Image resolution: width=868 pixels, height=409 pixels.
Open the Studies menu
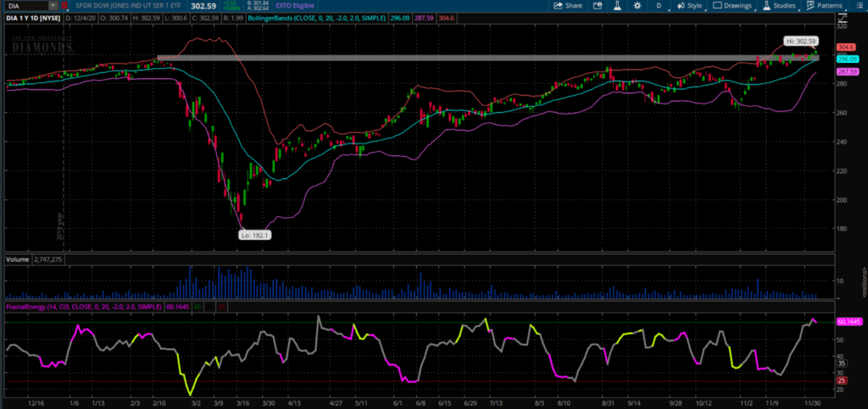[780, 6]
